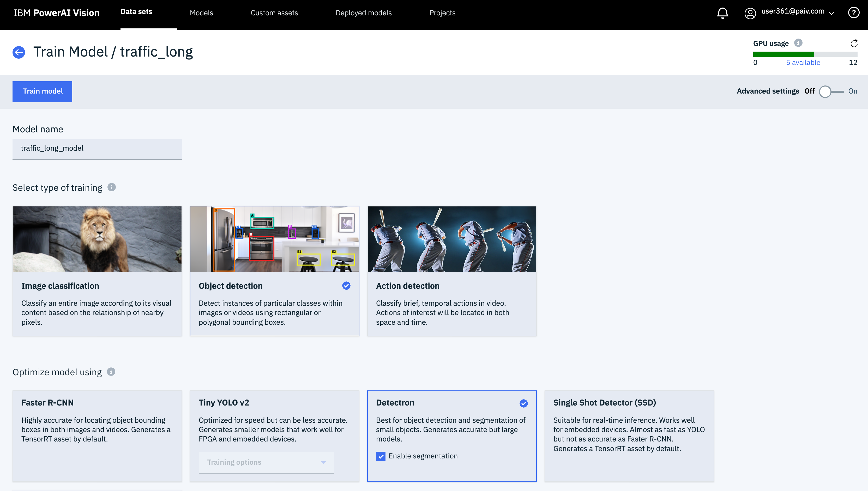Image resolution: width=868 pixels, height=491 pixels.
Task: Follow the 5 available link
Action: pyautogui.click(x=803, y=62)
